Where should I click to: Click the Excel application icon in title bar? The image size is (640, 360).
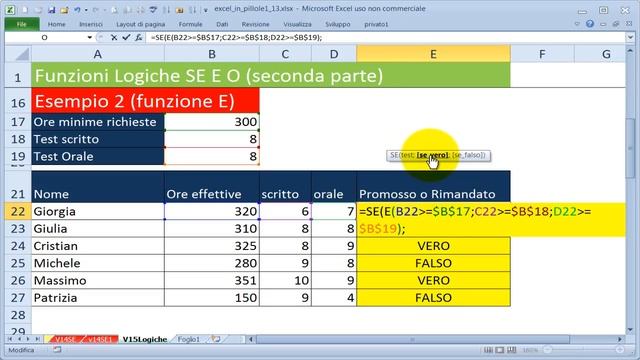pos(10,9)
